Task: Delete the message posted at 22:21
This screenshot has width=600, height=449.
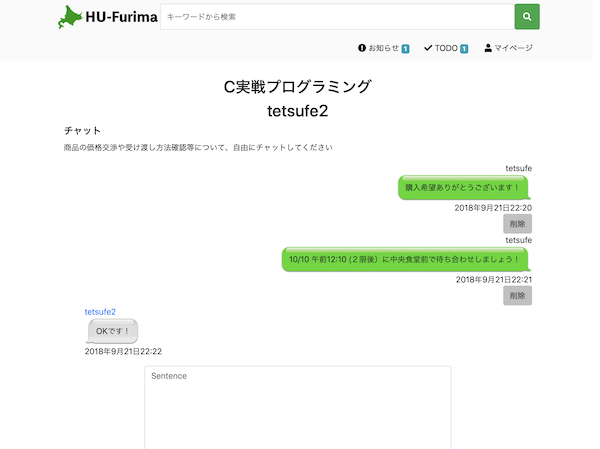Action: [x=517, y=296]
